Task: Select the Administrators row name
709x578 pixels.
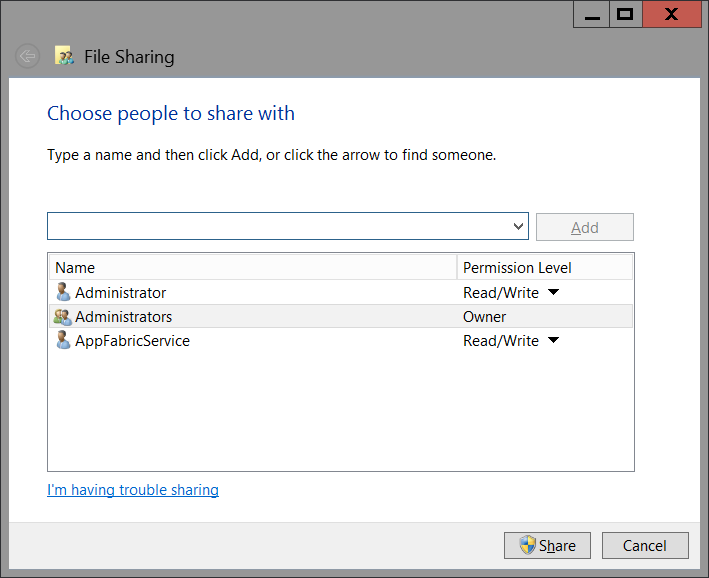Action: coord(123,317)
